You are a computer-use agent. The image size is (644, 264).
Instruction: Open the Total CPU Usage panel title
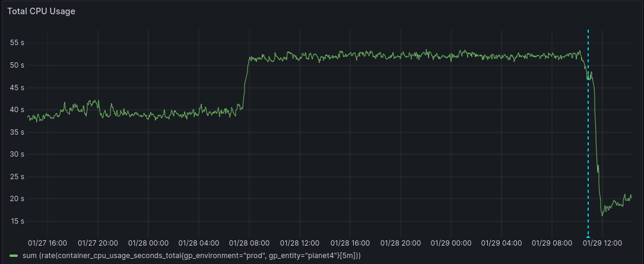[x=41, y=11]
